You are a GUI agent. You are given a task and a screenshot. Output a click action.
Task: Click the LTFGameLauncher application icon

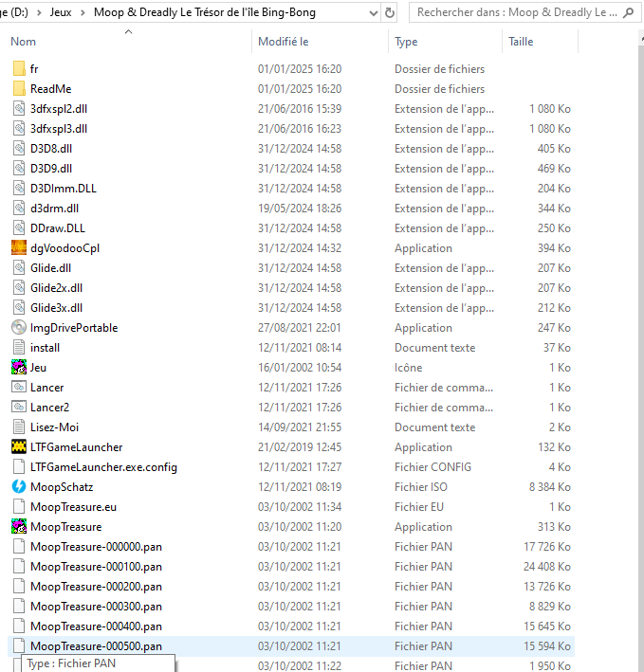[x=19, y=447]
